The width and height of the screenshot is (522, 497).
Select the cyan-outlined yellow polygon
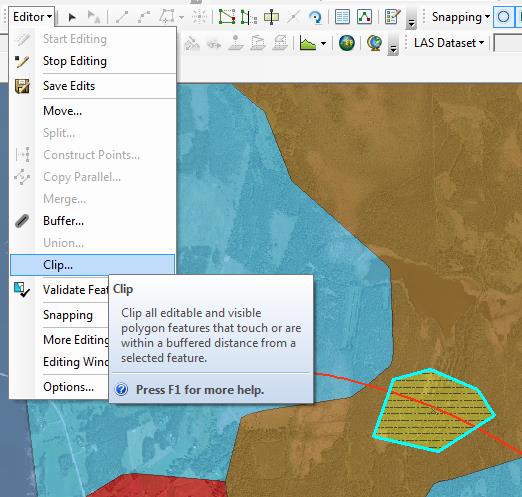point(433,411)
